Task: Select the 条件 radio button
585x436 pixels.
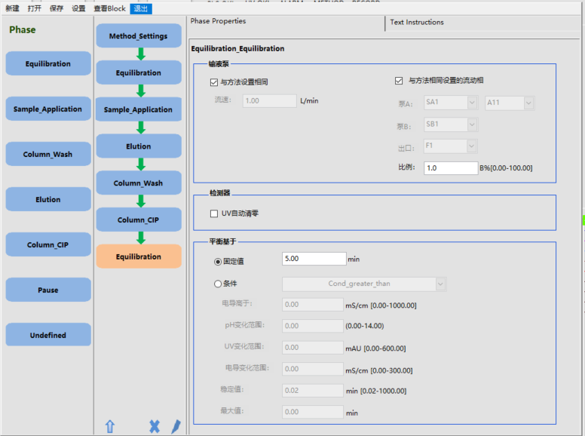Action: [218, 284]
